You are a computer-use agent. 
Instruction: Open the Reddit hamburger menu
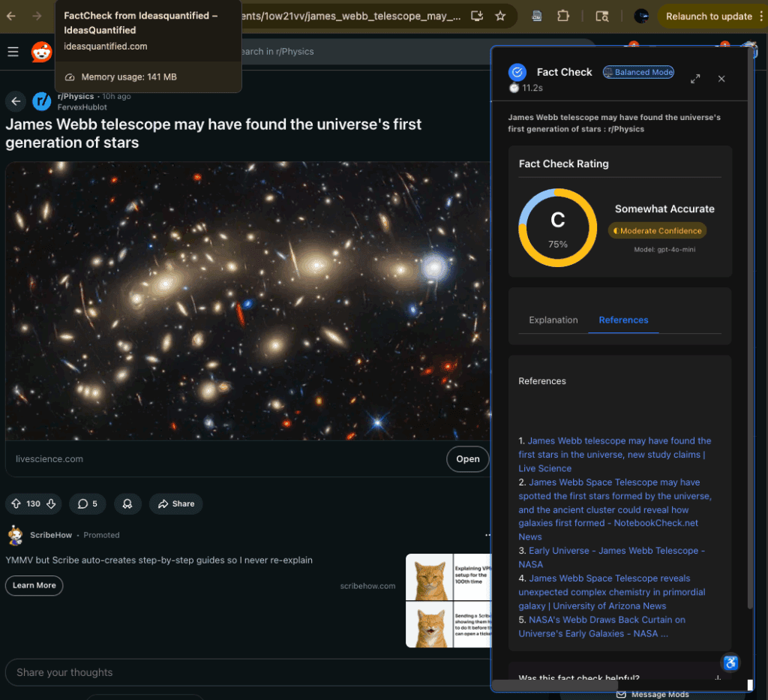point(13,52)
